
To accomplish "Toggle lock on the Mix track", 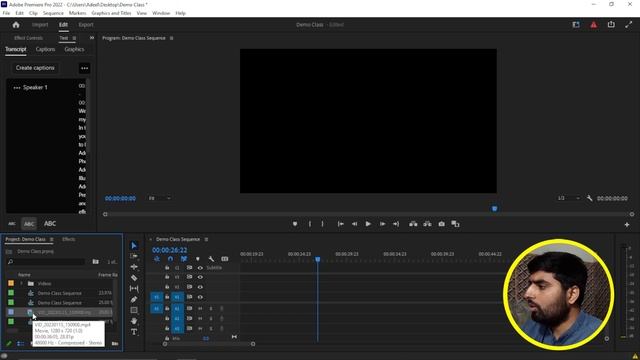I will [167, 338].
